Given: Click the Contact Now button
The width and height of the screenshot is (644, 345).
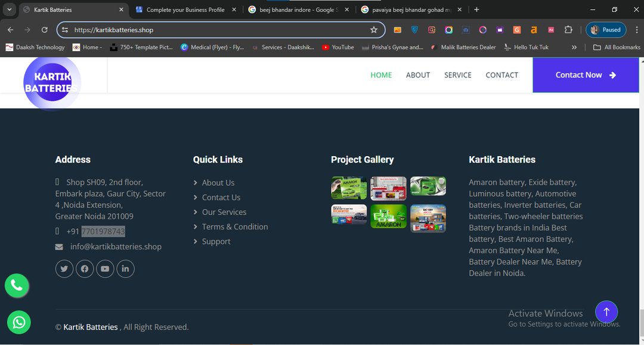Looking at the screenshot, I should coord(586,75).
